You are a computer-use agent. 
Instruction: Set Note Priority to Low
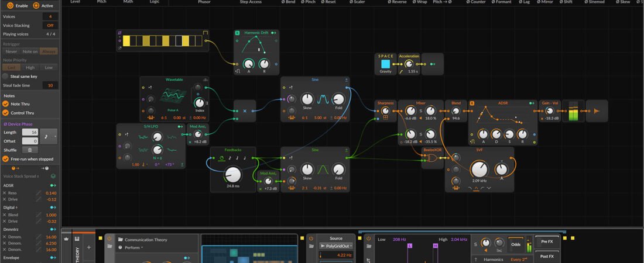pos(49,67)
